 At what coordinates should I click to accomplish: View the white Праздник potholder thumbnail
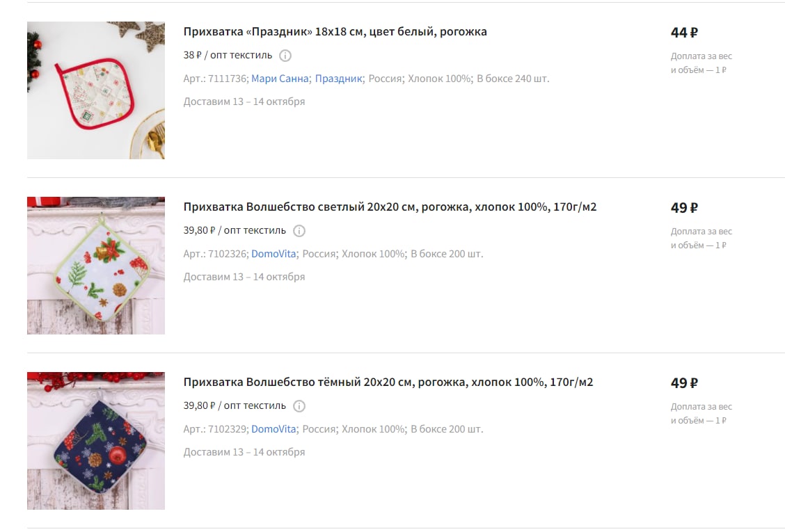click(96, 90)
